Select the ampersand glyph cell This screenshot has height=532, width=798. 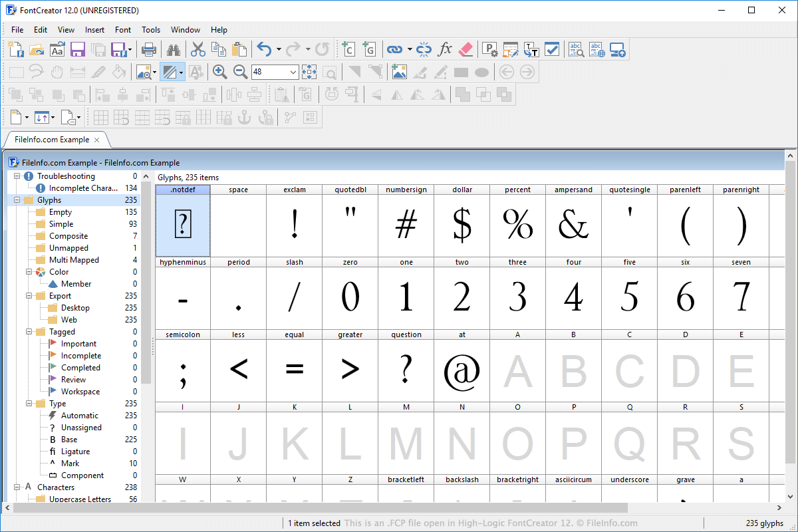(x=573, y=221)
